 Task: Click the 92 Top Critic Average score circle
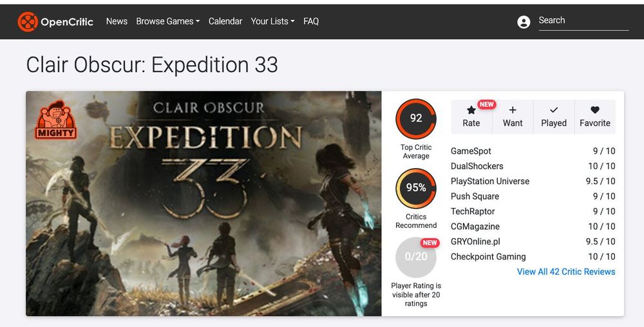pos(416,118)
